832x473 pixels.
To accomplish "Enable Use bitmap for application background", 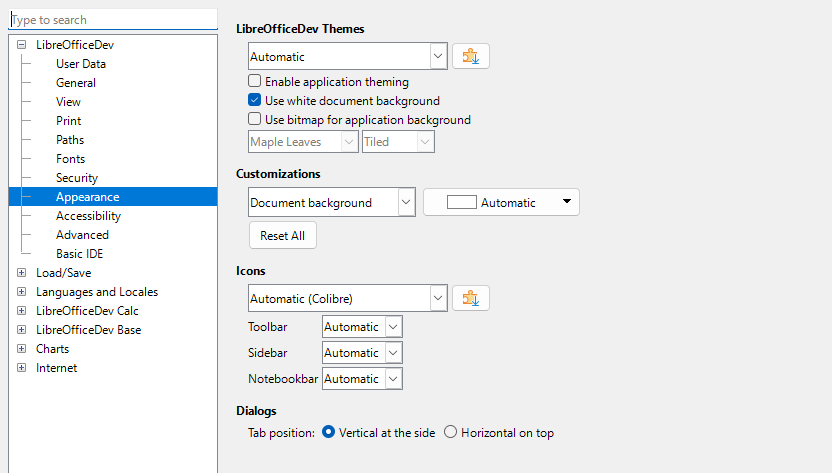I will click(x=255, y=119).
